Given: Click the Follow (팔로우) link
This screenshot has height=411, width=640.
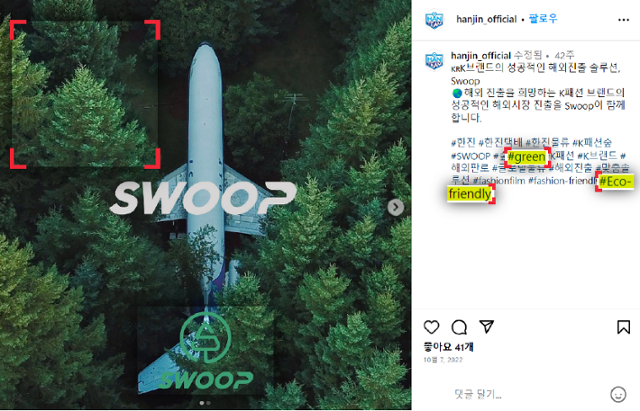Looking at the screenshot, I should [543, 19].
